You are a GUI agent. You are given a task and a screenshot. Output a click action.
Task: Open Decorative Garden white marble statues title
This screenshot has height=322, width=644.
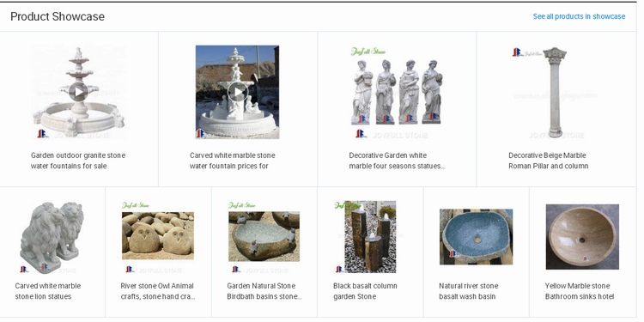(398, 161)
